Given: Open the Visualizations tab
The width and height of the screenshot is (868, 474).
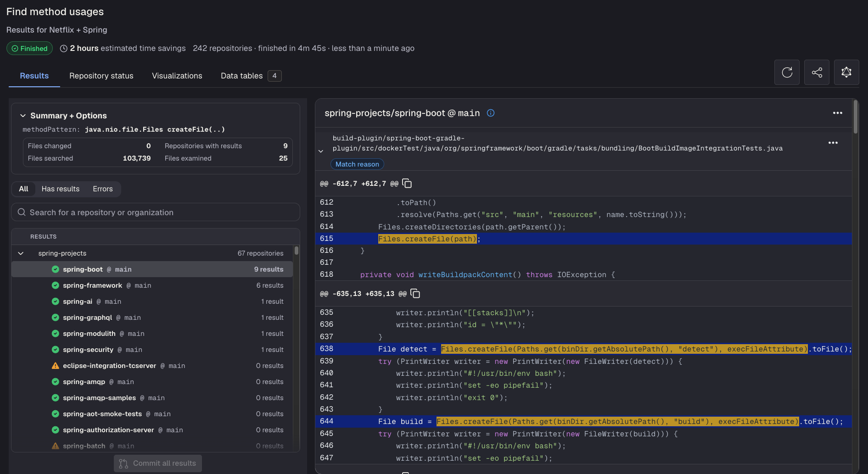Looking at the screenshot, I should pyautogui.click(x=177, y=76).
